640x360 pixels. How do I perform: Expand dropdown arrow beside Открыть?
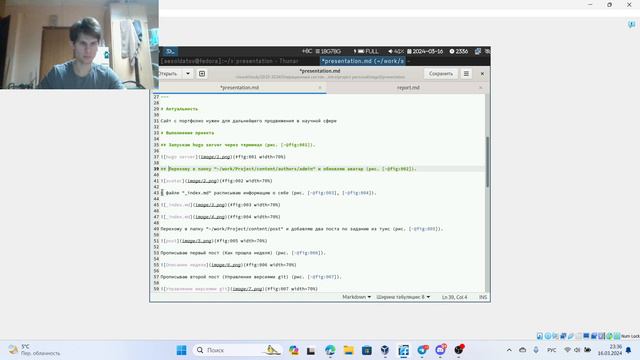tap(188, 74)
